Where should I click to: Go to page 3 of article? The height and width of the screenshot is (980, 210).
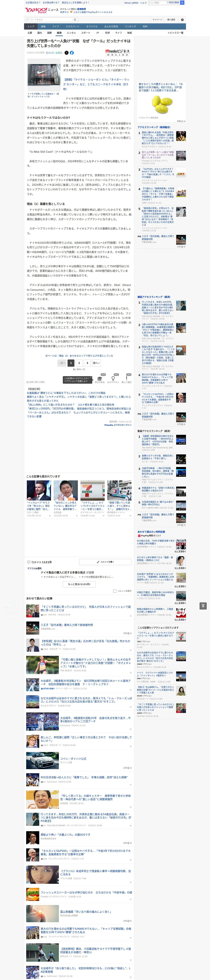(87, 363)
